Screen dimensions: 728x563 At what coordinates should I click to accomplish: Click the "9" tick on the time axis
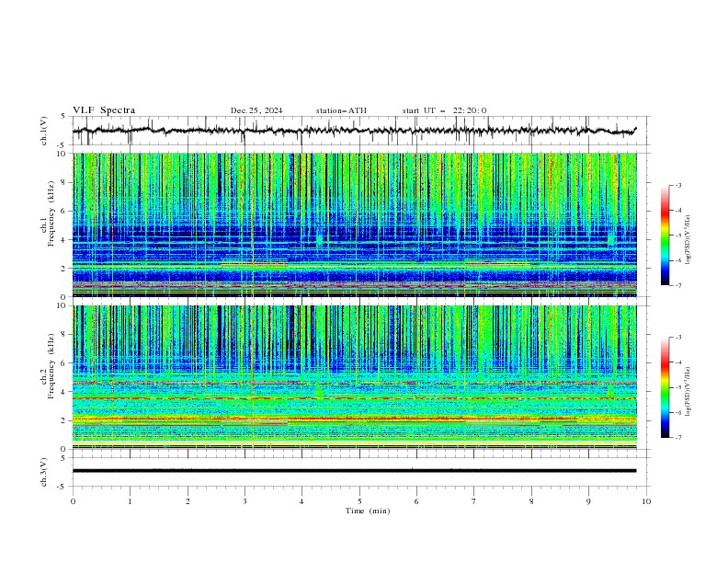[588, 501]
